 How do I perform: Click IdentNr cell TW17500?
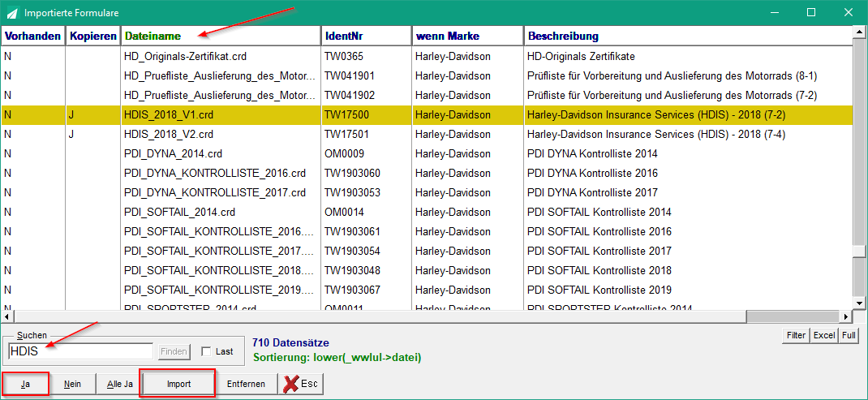point(347,114)
